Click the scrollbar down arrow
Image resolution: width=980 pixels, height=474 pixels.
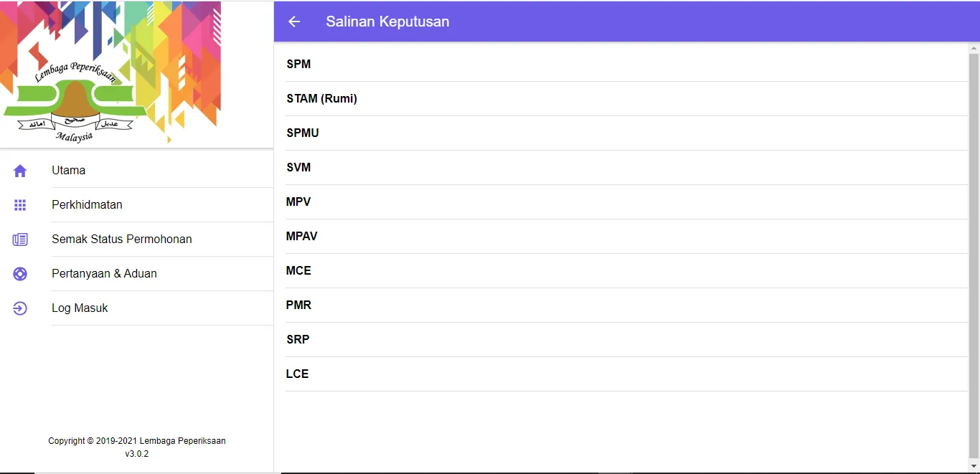pos(974,465)
